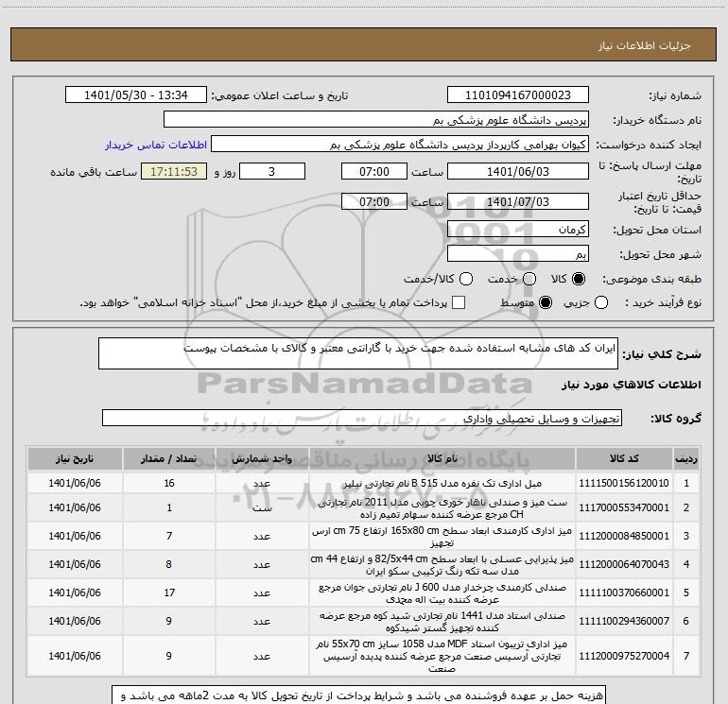Click the shipping cost note at bottom
Screen dimensions: 728x704
click(x=358, y=695)
